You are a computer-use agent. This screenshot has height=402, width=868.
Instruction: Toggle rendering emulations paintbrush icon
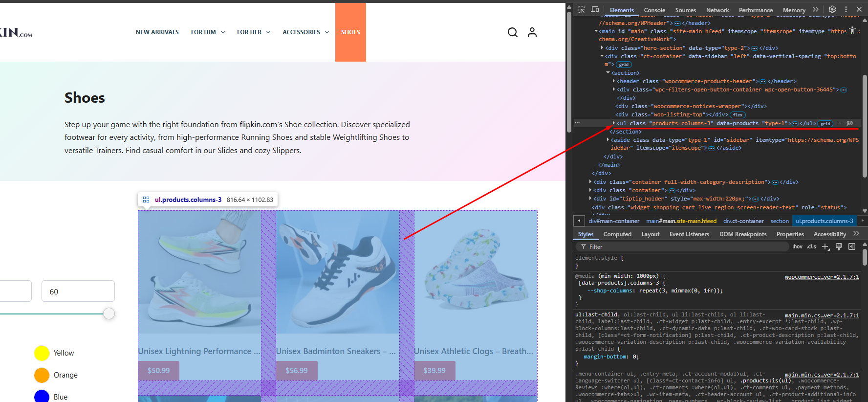click(x=839, y=246)
